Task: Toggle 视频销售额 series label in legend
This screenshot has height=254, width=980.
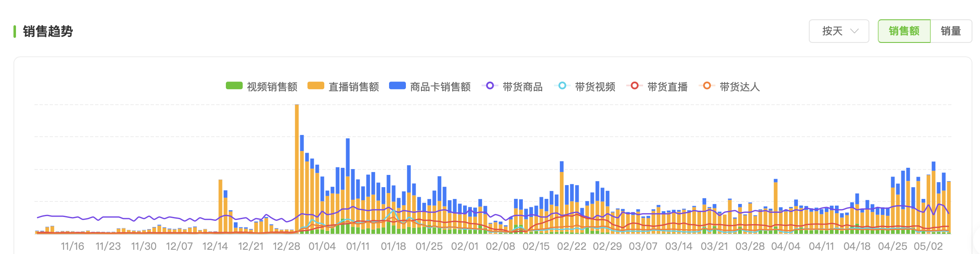Action: pos(272,87)
